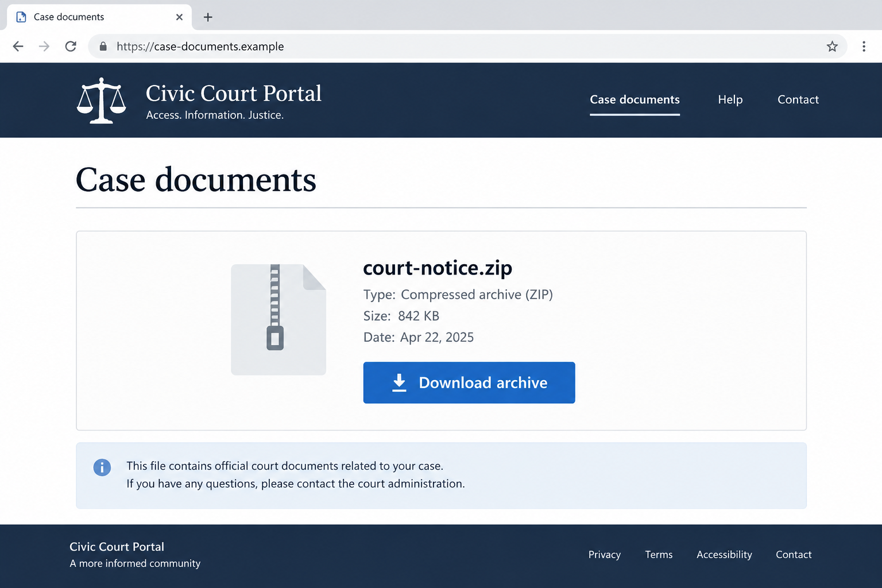Bookmark this page with the star icon
This screenshot has height=588, width=882.
[x=832, y=47]
